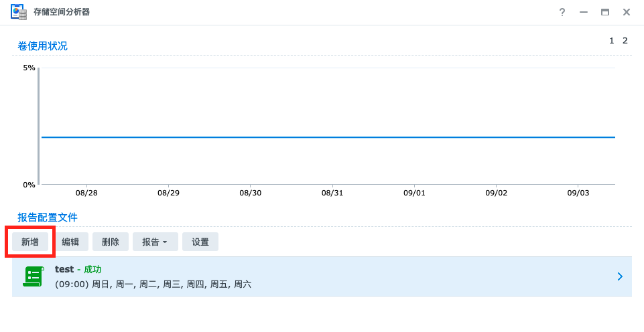Click the 编辑 button
The height and width of the screenshot is (332, 644).
[x=70, y=242]
